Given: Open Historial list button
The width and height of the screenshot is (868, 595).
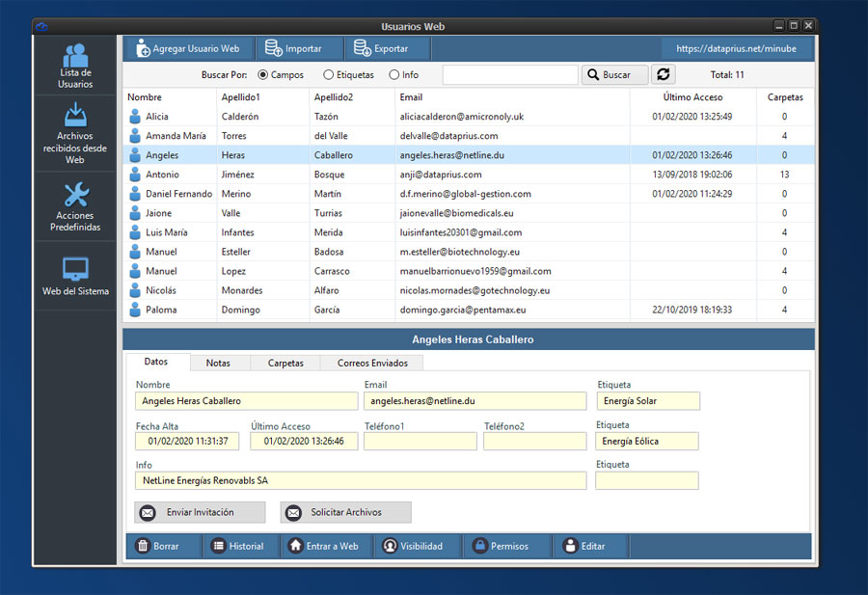Looking at the screenshot, I should [241, 546].
